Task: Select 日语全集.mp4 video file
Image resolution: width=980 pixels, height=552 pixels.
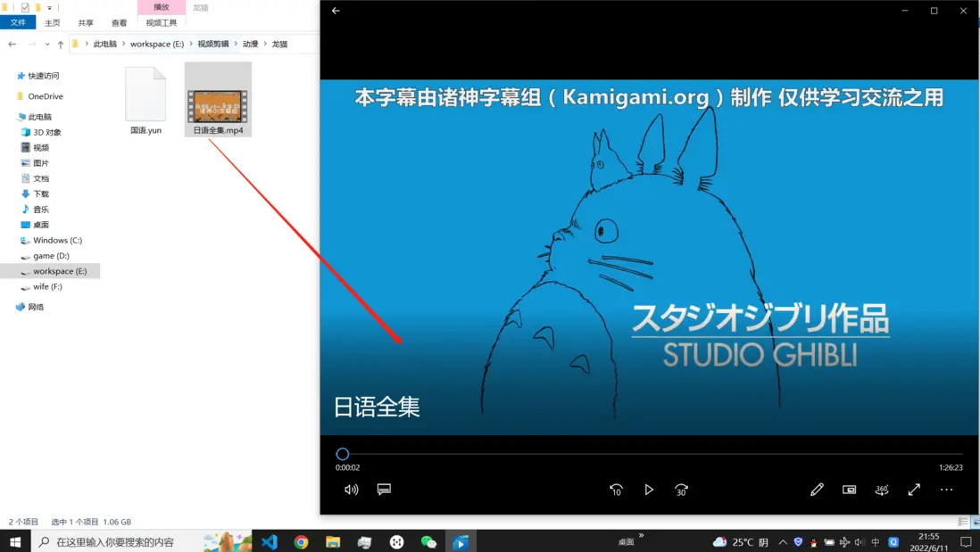Action: pos(218,99)
